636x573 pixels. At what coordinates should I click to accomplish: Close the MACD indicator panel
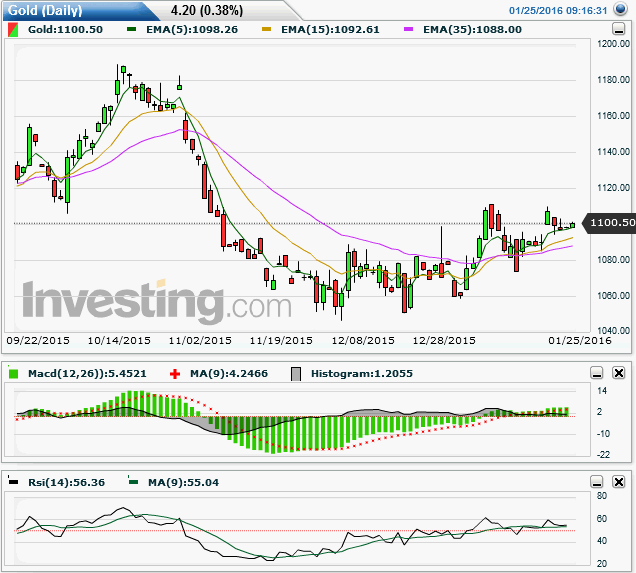coord(619,373)
